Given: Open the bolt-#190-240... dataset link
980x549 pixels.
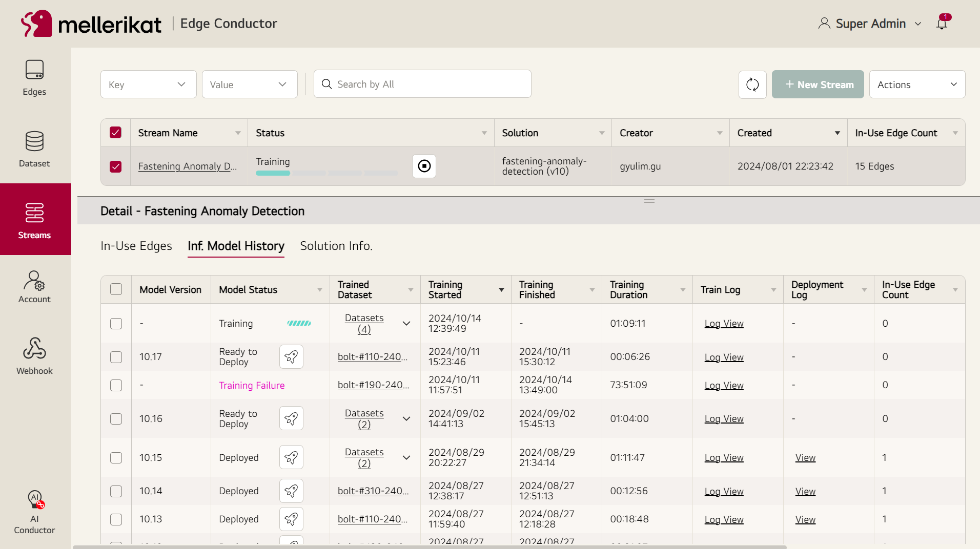Looking at the screenshot, I should [373, 385].
